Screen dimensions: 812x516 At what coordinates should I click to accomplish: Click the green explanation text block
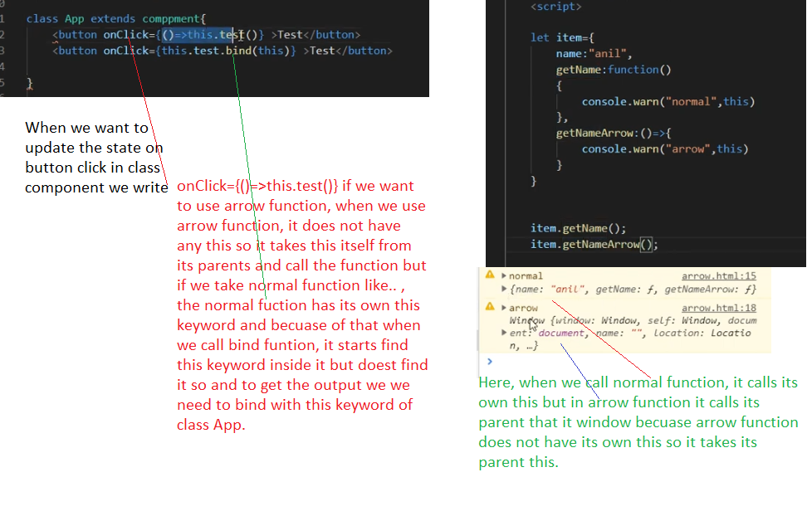tap(638, 422)
